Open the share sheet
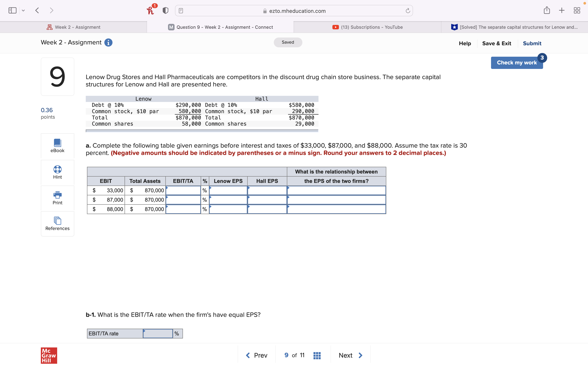 (547, 10)
